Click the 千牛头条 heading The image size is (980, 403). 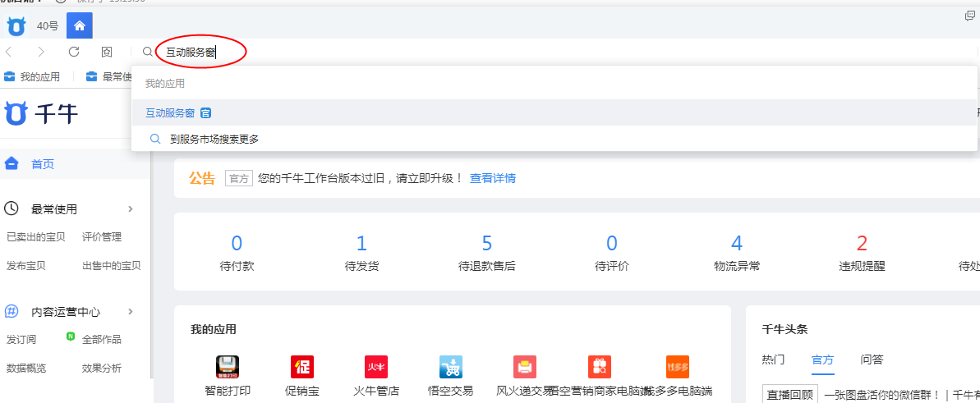(785, 329)
